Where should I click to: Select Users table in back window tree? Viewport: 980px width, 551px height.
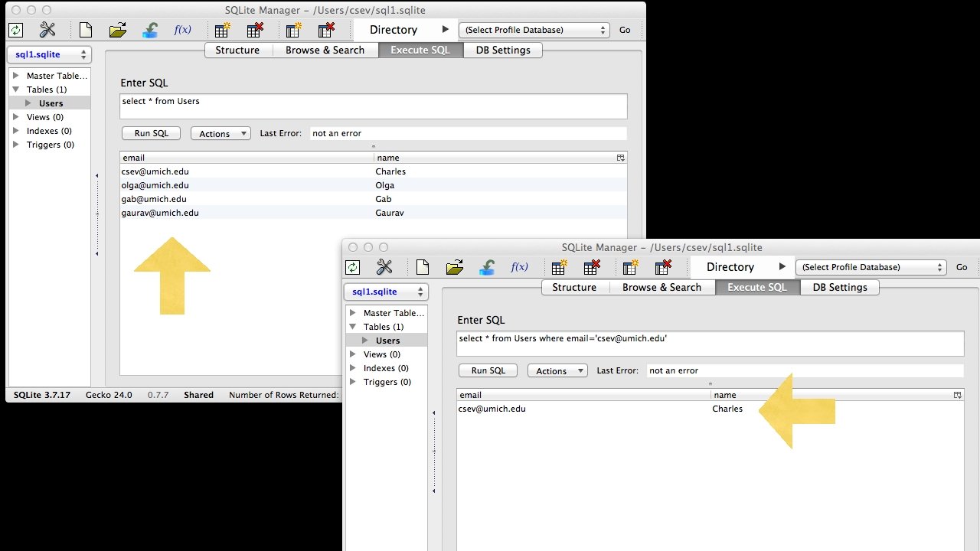(51, 103)
